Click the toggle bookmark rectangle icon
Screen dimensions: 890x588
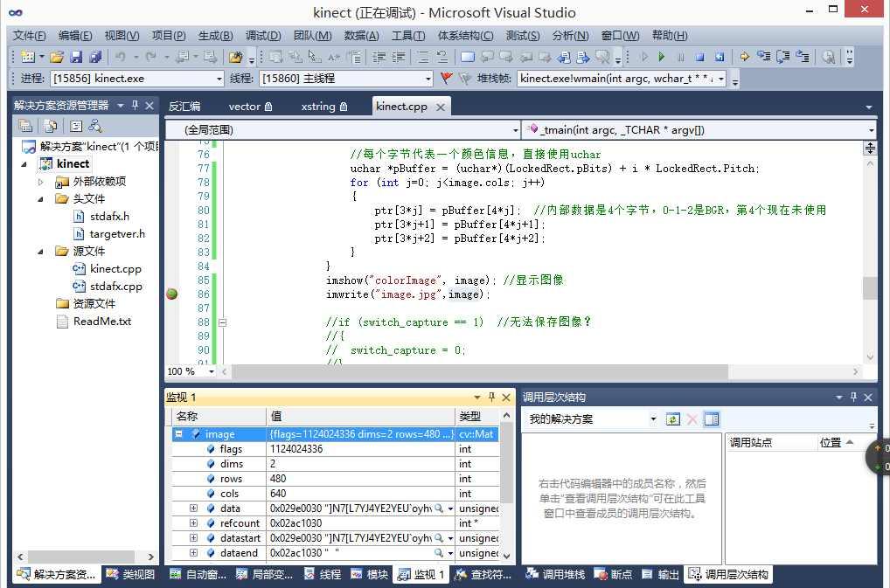(468, 57)
